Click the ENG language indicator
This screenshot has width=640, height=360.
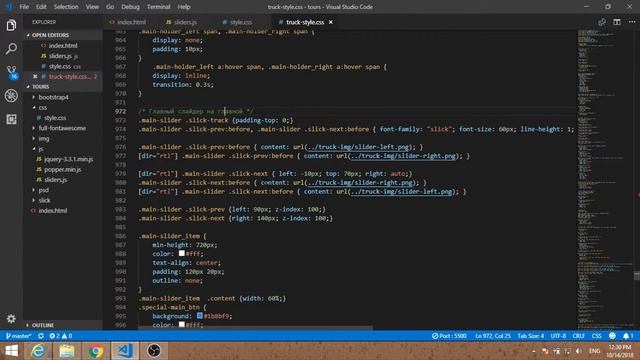pos(594,351)
